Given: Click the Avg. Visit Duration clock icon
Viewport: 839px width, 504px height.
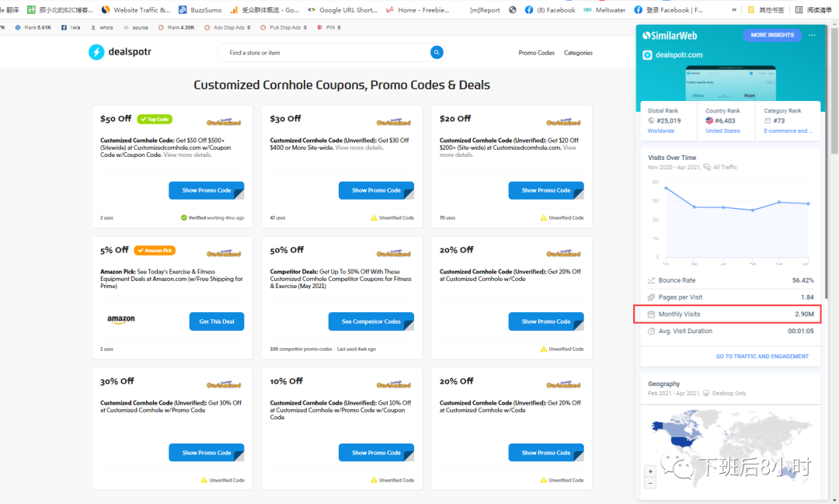Looking at the screenshot, I should tap(651, 331).
